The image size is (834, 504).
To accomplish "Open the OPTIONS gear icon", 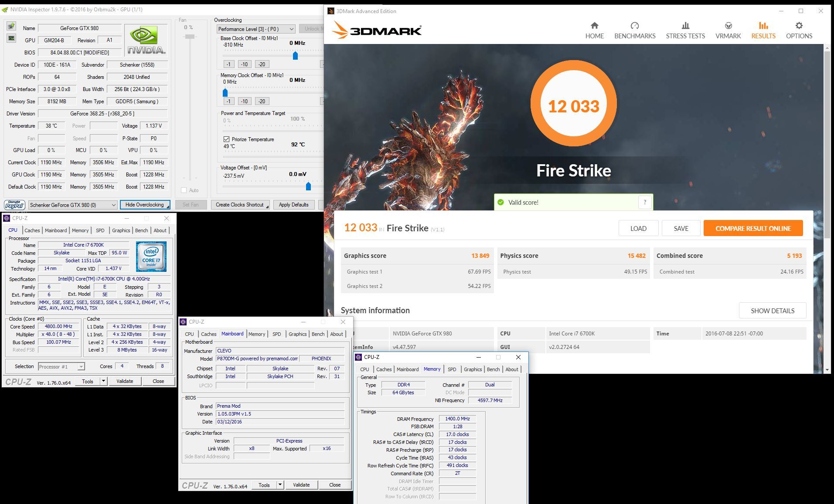I will 799,26.
